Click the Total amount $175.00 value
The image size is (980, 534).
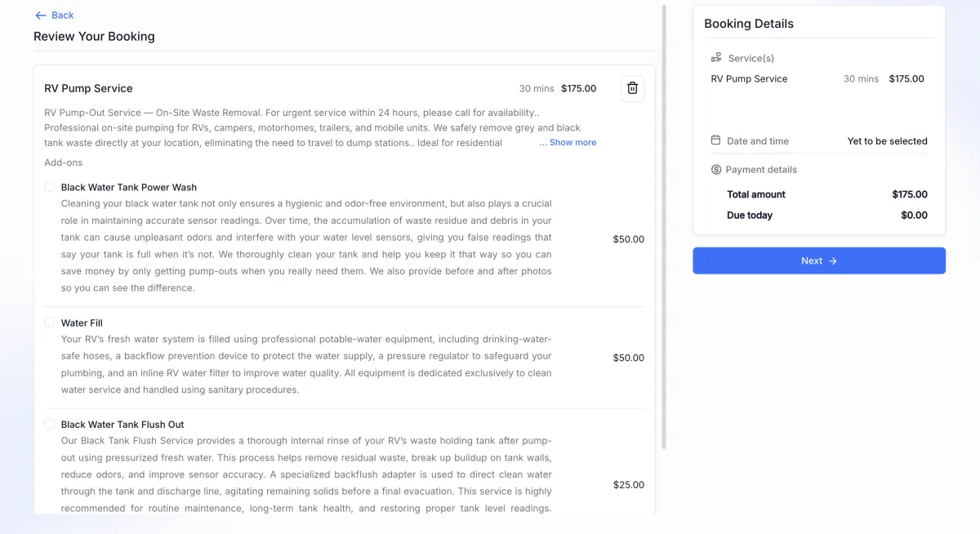909,194
